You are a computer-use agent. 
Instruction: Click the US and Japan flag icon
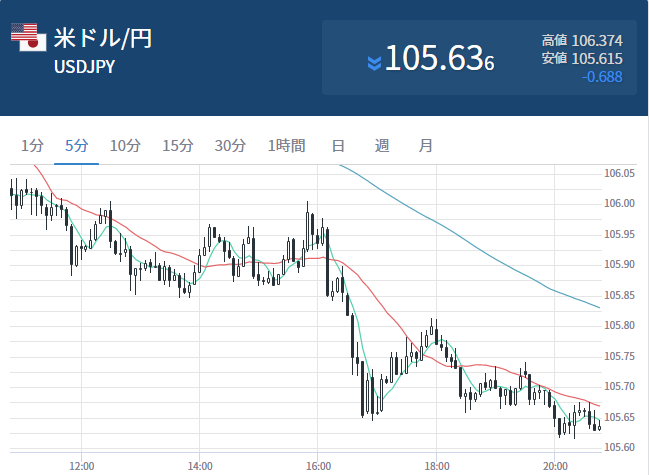27,37
